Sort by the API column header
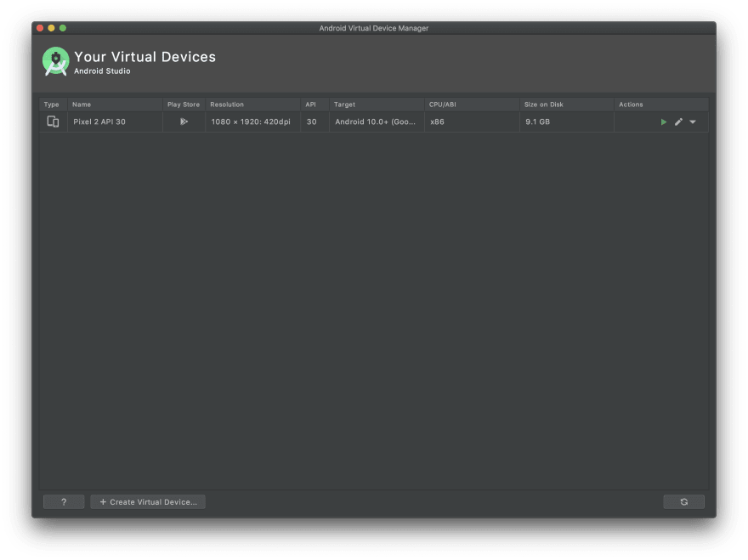 (314, 105)
